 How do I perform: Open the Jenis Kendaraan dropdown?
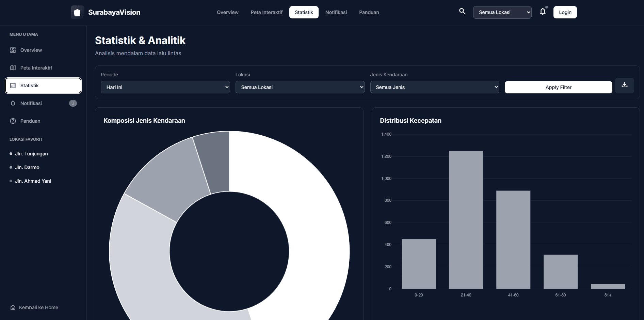tap(434, 87)
